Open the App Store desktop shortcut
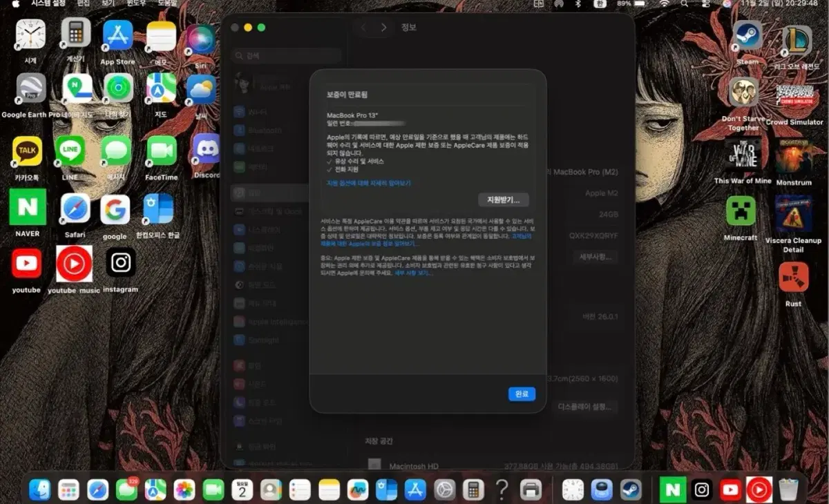The height and width of the screenshot is (504, 829). pos(117,35)
